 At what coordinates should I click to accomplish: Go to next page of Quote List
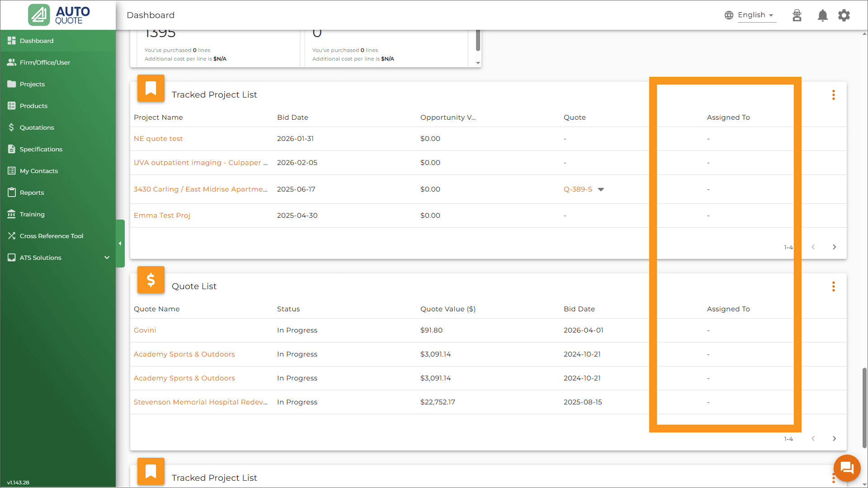[x=835, y=439]
